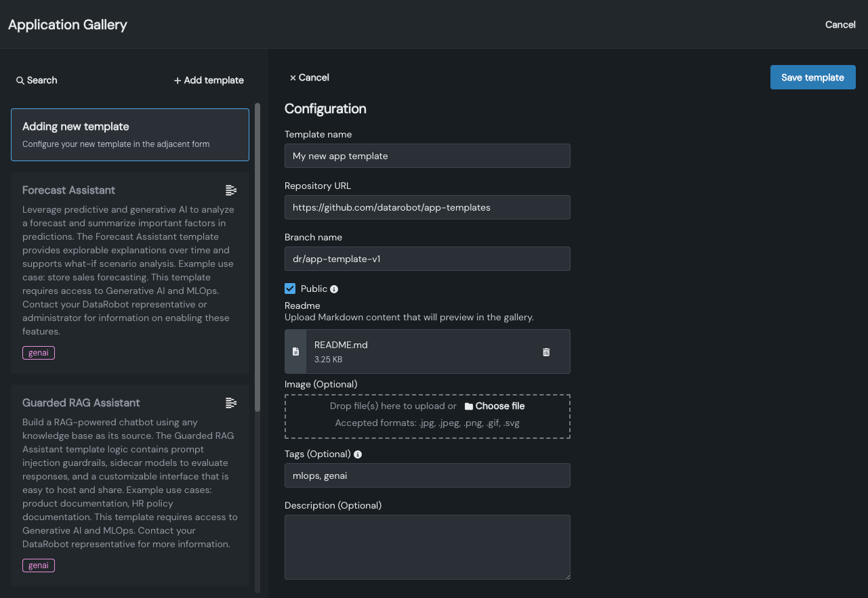Click the Tags field containing mlops, genai

(427, 475)
